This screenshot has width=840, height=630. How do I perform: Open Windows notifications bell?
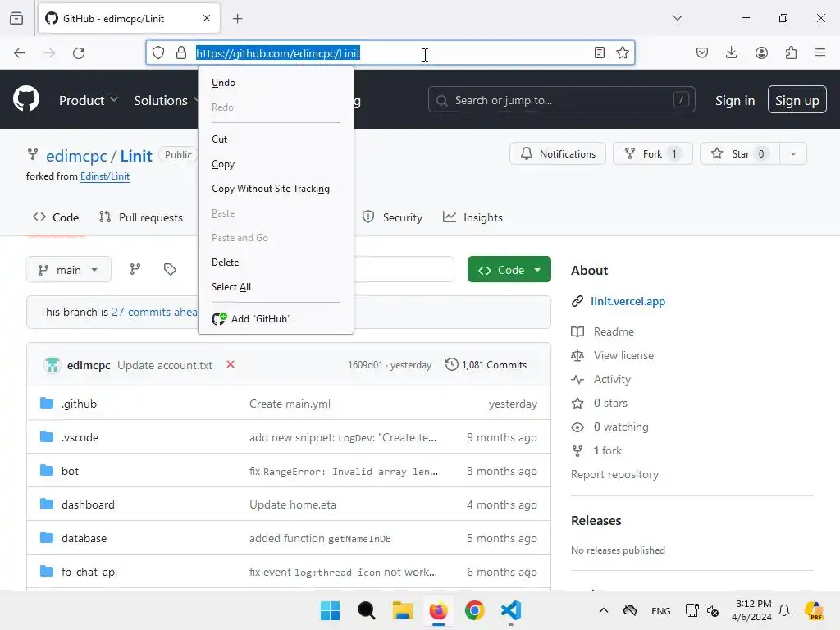[x=784, y=610]
